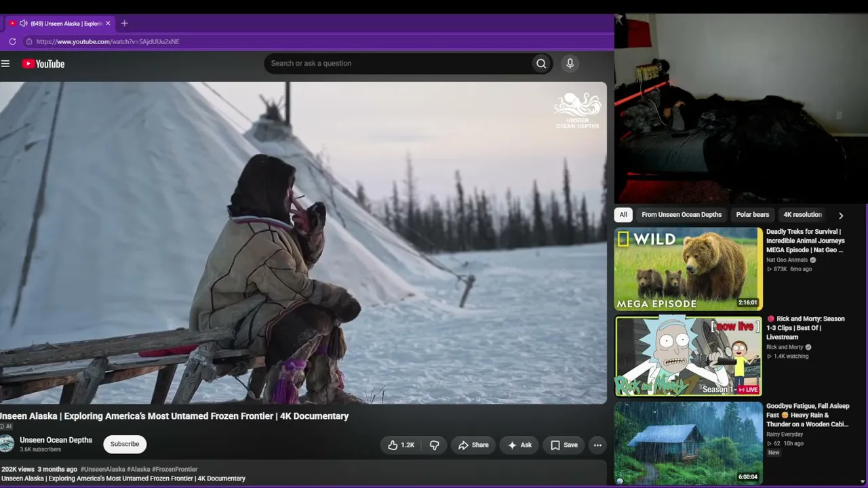Close the Unseen Alaska browser tab
868x488 pixels.
coord(107,24)
